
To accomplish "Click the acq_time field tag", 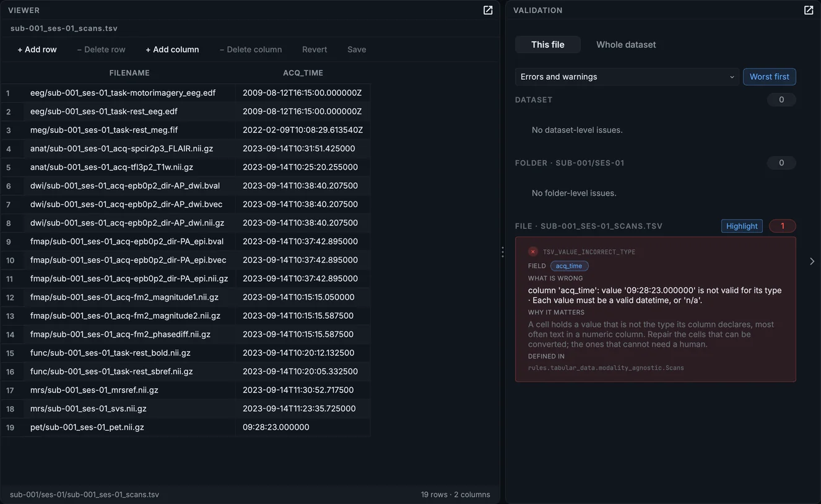I will [569, 266].
